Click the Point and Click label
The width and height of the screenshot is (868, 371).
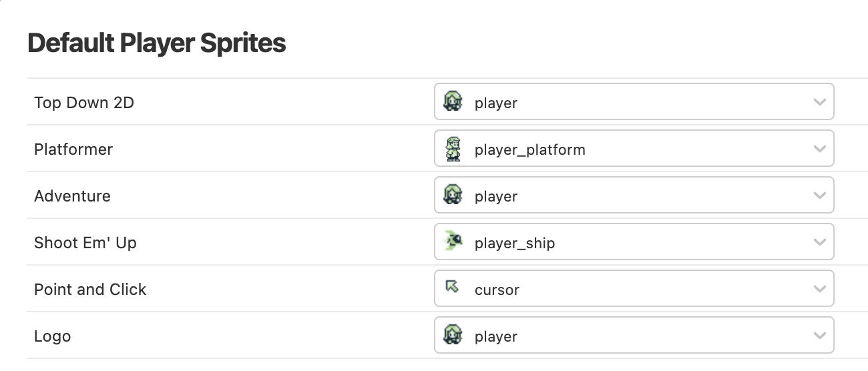tap(90, 290)
